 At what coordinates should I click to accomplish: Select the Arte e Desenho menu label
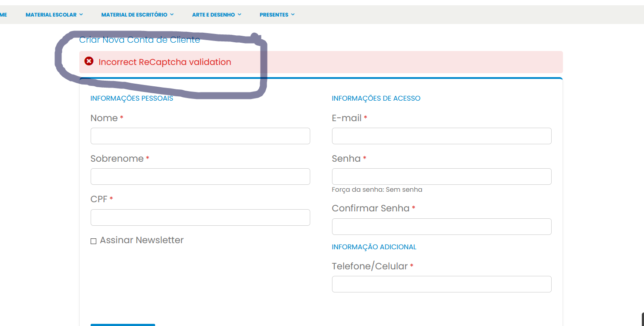(214, 15)
